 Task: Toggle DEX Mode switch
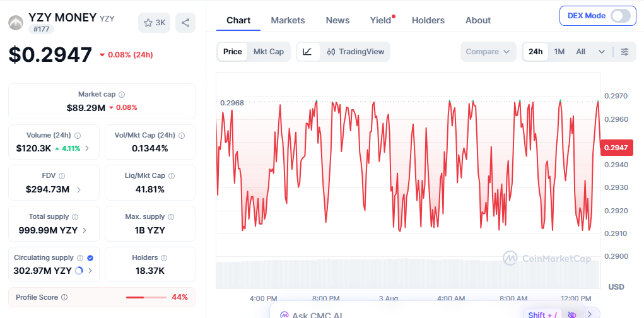point(620,16)
